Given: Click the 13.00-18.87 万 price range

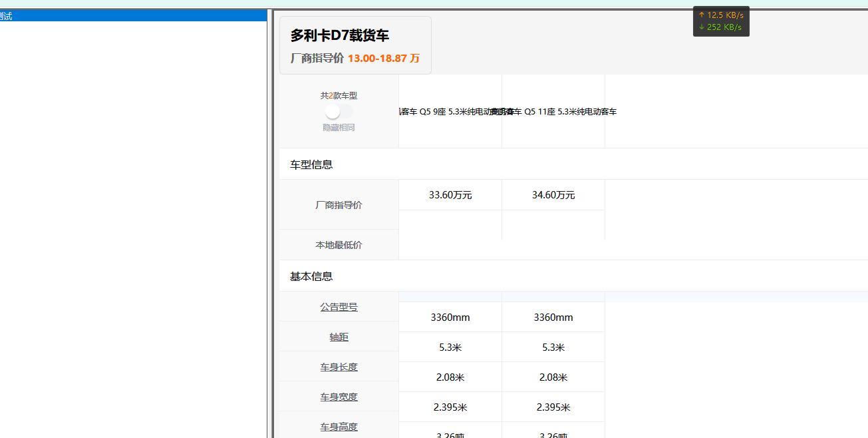Looking at the screenshot, I should [383, 59].
